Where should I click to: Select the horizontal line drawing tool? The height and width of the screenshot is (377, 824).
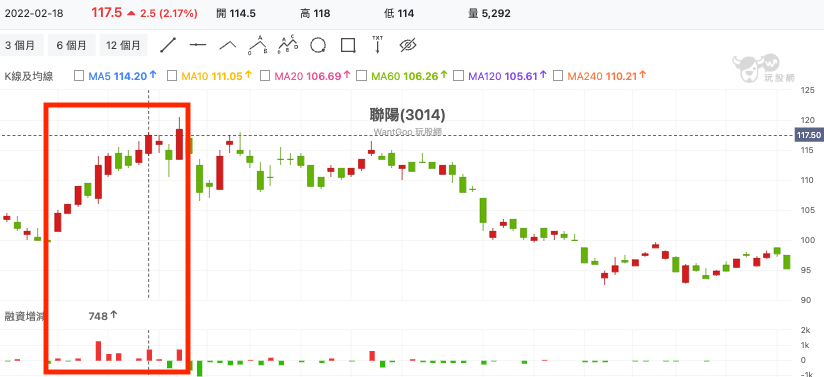(x=198, y=45)
